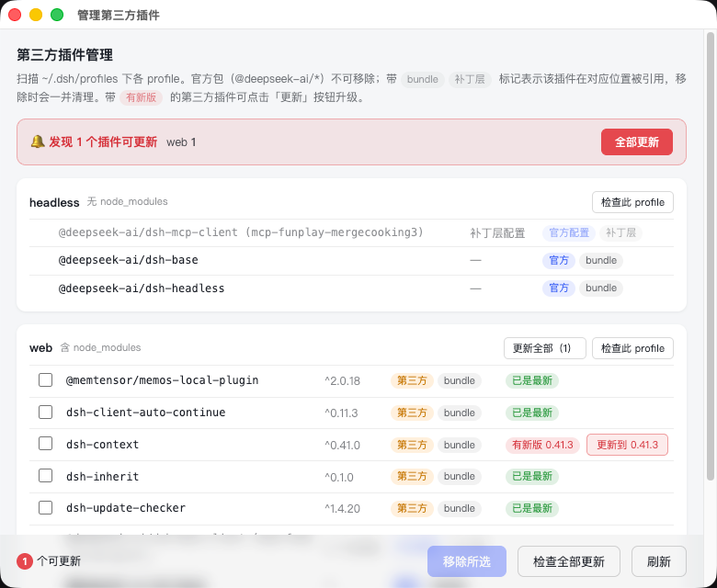
Task: Click 官方 tag on dsh-base row
Action: 558,260
